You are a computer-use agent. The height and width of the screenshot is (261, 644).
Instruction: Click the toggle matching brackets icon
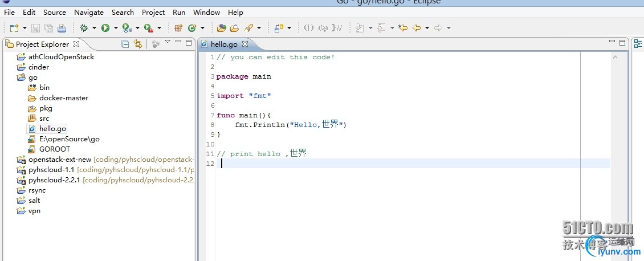pos(309,28)
